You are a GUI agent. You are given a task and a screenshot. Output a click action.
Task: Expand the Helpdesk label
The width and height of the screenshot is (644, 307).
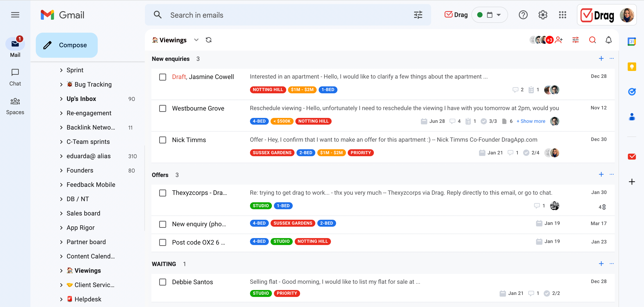61,299
